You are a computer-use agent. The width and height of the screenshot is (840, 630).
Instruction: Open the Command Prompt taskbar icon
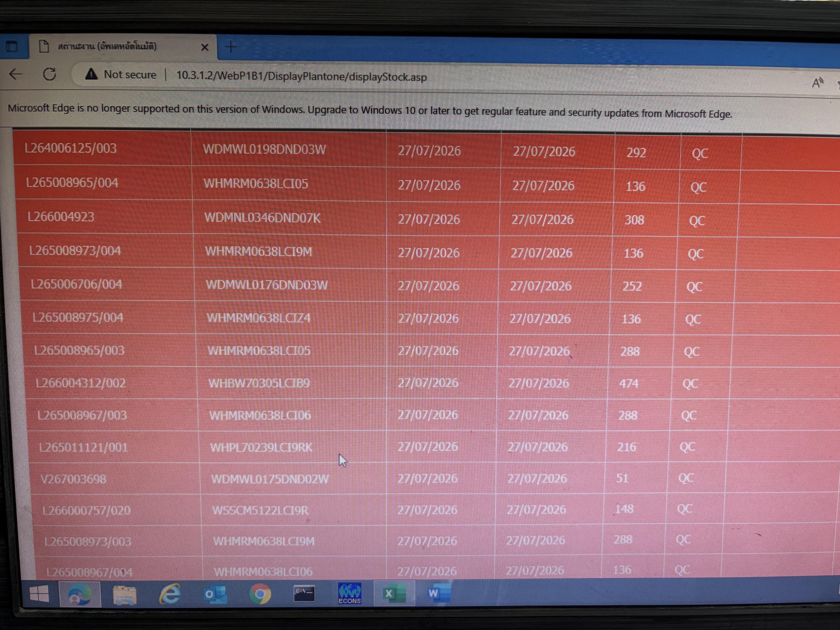(304, 593)
